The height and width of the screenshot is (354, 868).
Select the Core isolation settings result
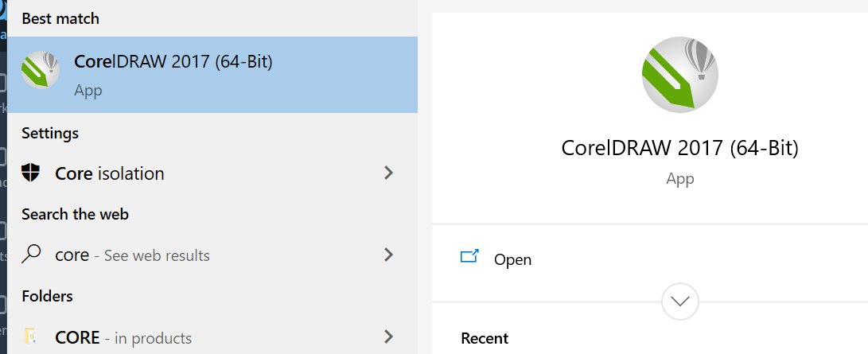212,173
